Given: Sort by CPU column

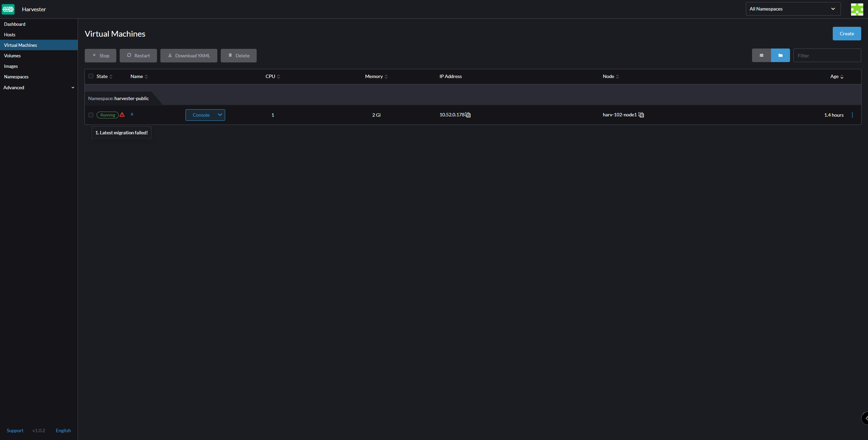Looking at the screenshot, I should pyautogui.click(x=273, y=76).
